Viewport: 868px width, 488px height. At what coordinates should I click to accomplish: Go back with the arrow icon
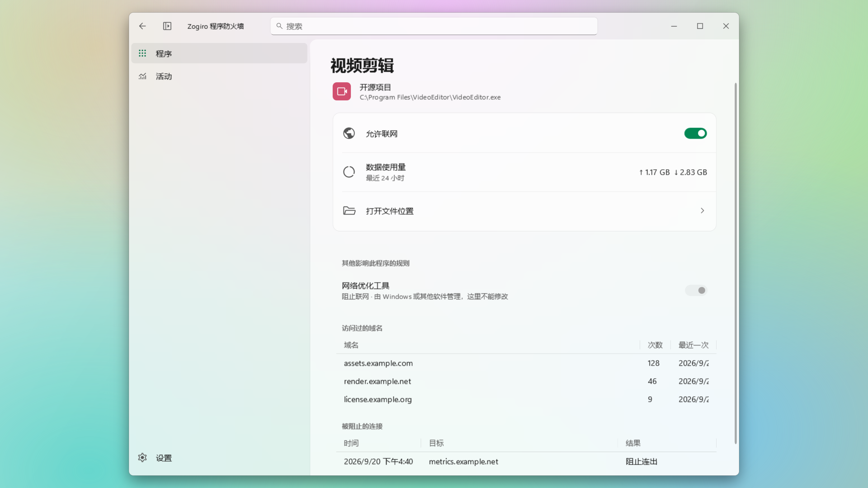point(142,26)
